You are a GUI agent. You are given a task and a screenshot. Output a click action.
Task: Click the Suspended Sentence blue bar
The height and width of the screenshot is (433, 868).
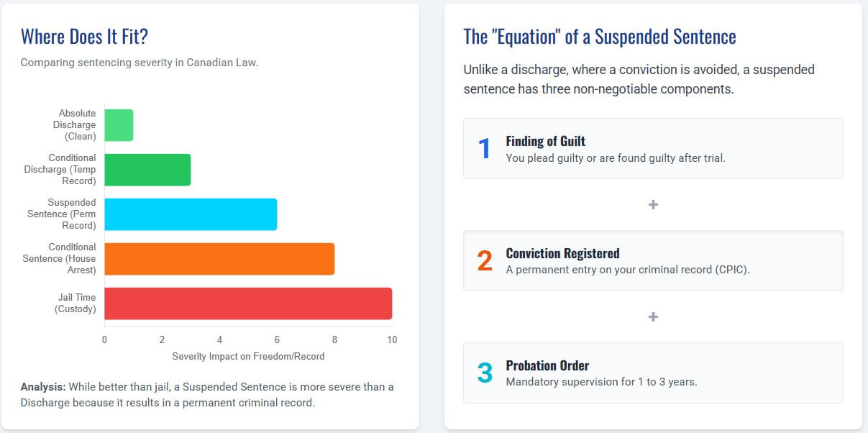[x=191, y=214]
